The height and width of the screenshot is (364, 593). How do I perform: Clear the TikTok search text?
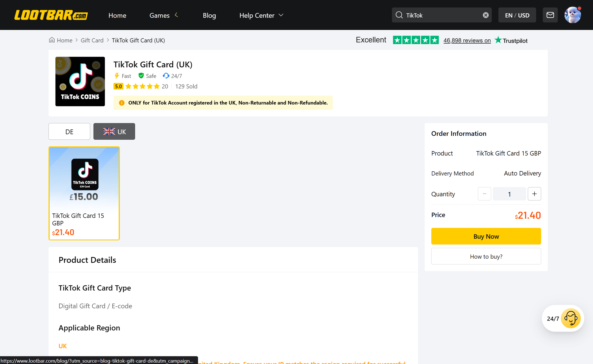point(486,15)
